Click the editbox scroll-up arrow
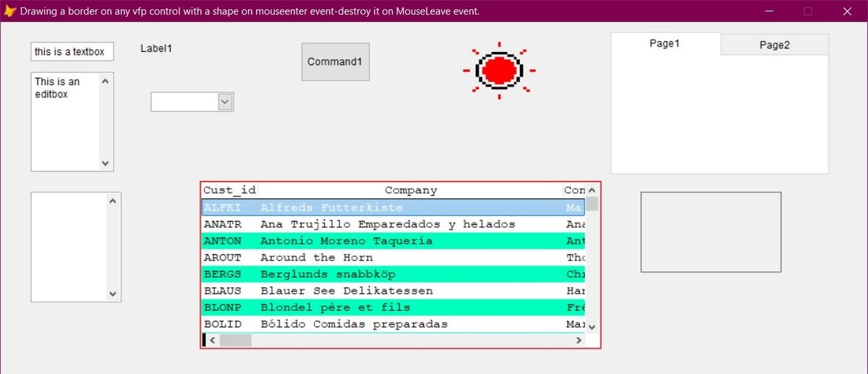This screenshot has width=868, height=374. point(106,81)
